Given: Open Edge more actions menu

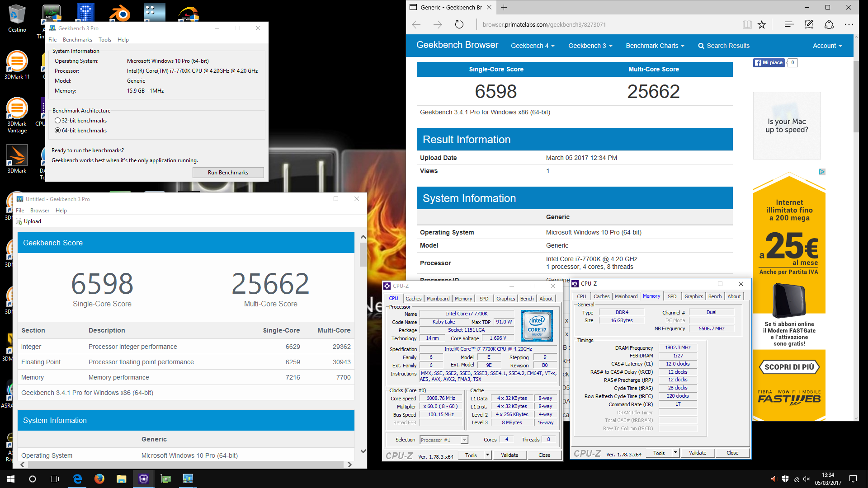Looking at the screenshot, I should point(849,24).
